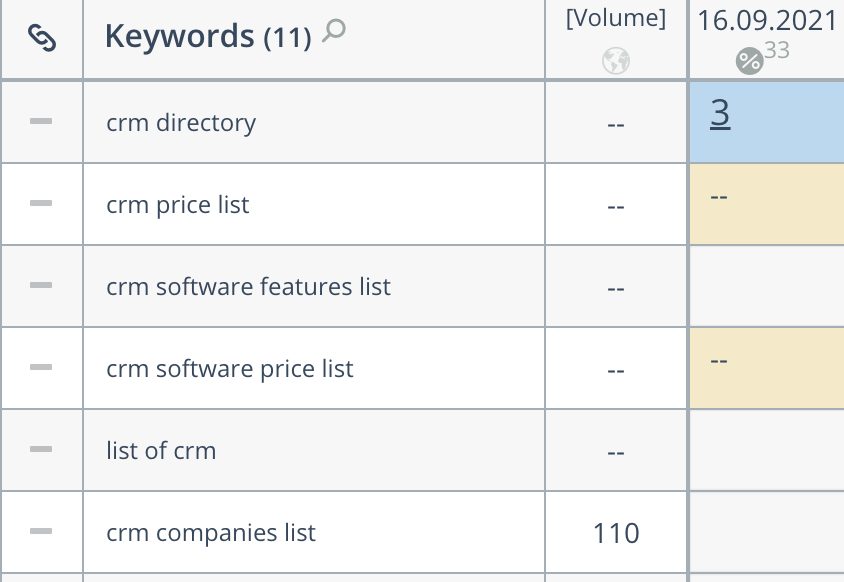Click volume value 110 for crm companies list

click(616, 533)
